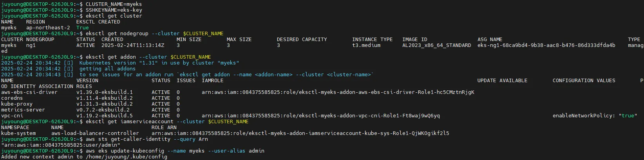Select the version "v0.7.2-eksbuild.2"
The width and height of the screenshot is (644, 160).
coord(103,110)
